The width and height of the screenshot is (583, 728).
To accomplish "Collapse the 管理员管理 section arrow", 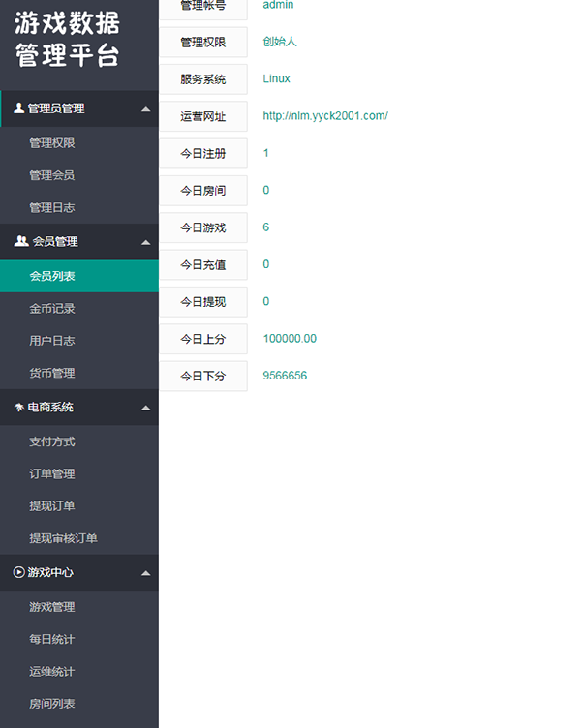I will coord(146,109).
